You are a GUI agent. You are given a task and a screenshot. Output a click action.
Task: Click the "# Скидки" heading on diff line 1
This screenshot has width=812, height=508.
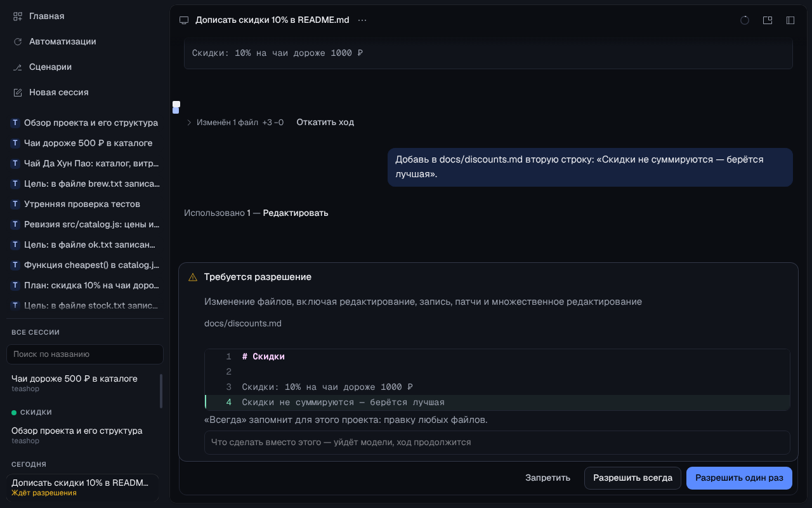coord(263,357)
